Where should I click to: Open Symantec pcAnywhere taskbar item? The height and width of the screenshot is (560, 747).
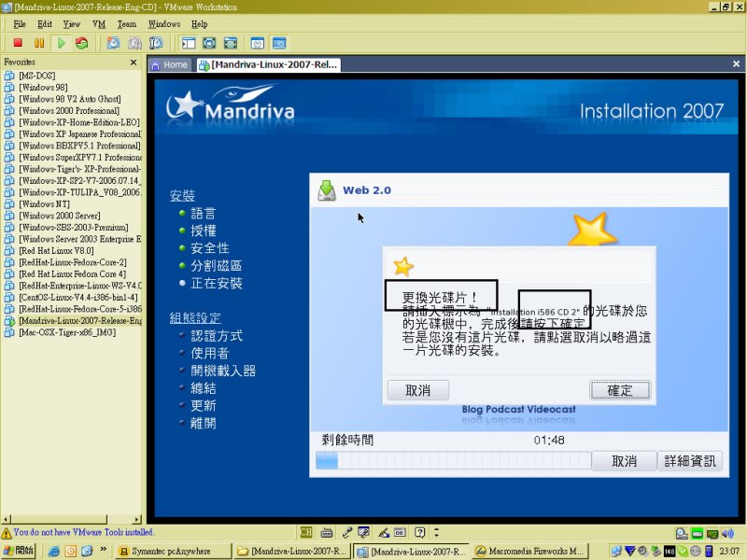173,552
